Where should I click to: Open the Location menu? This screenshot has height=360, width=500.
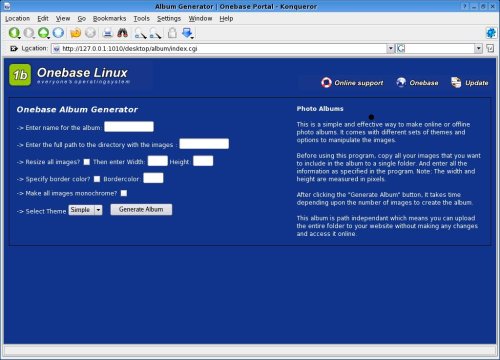[17, 19]
